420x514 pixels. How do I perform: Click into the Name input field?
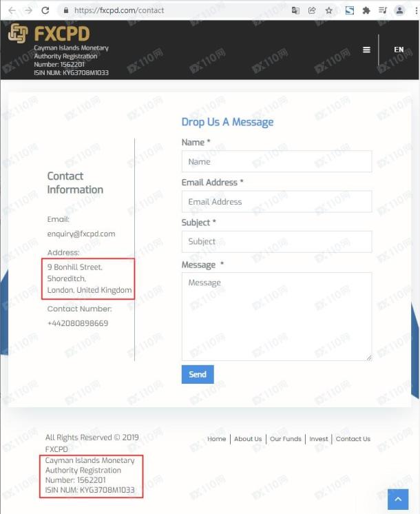pyautogui.click(x=277, y=162)
